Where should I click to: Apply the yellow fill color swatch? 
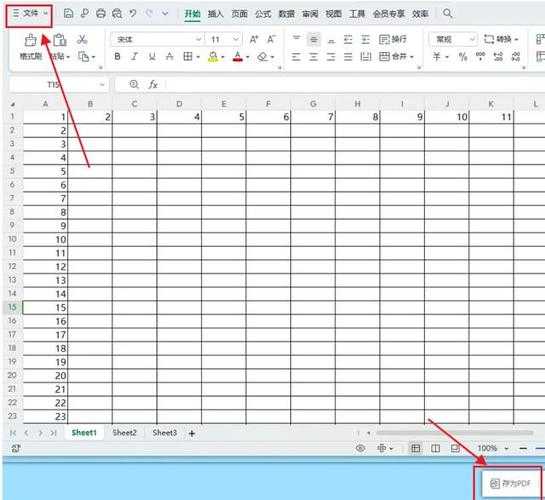click(213, 57)
